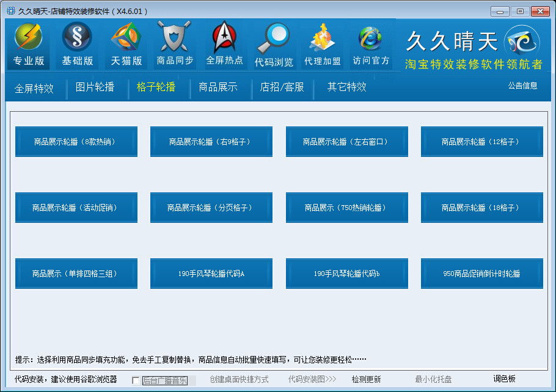The width and height of the screenshot is (556, 392).
Task: Enable the 后台广播音乐 checkbox
Action: click(136, 380)
